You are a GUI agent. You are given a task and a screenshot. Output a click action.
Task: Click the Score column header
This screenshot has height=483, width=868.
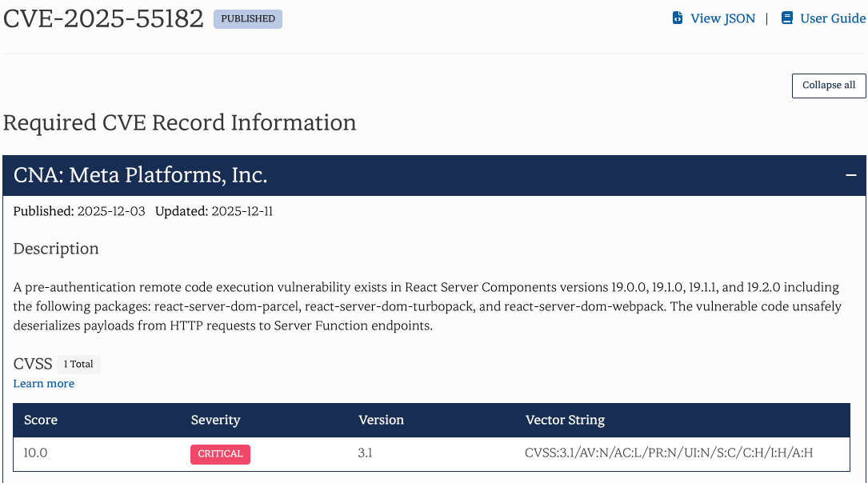[x=41, y=420]
